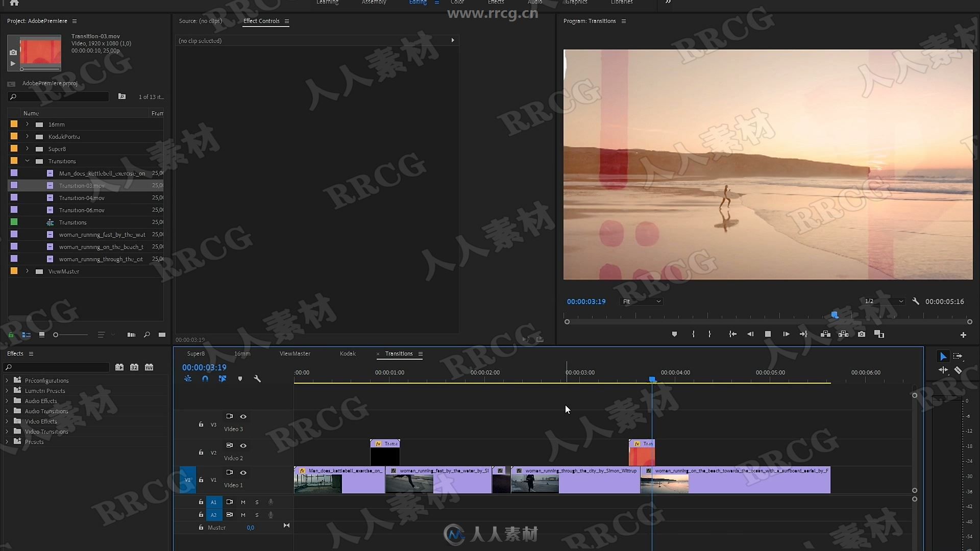The width and height of the screenshot is (980, 551).
Task: Click Project panel search field
Action: click(59, 96)
